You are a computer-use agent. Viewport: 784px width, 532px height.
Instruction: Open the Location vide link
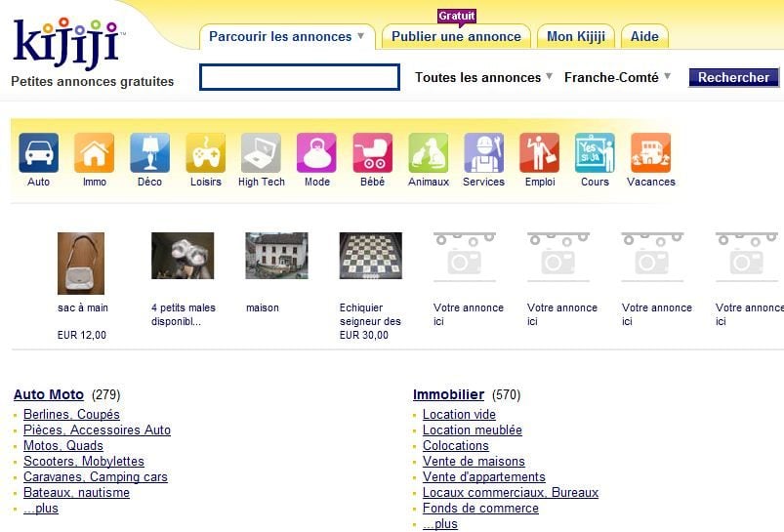(x=459, y=415)
